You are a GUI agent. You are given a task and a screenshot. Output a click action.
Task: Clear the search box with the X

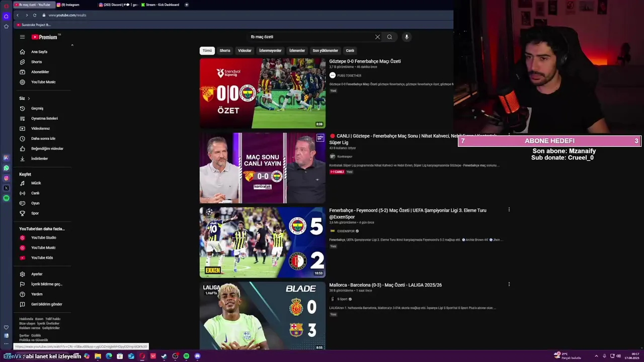377,37
